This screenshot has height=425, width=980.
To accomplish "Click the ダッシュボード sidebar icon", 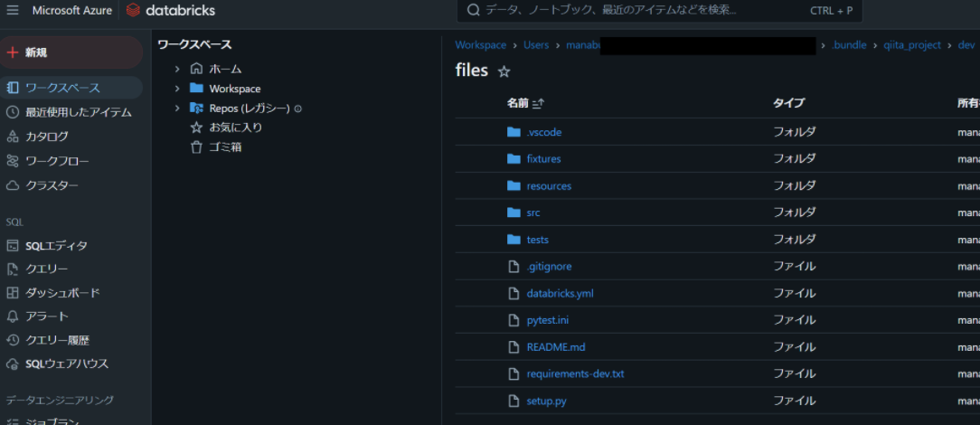I will point(13,293).
